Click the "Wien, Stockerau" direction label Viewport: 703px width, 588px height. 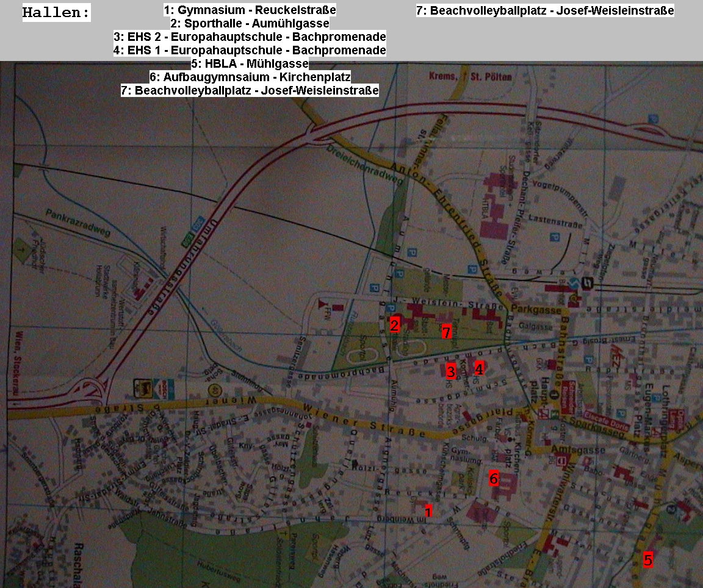pos(18,363)
